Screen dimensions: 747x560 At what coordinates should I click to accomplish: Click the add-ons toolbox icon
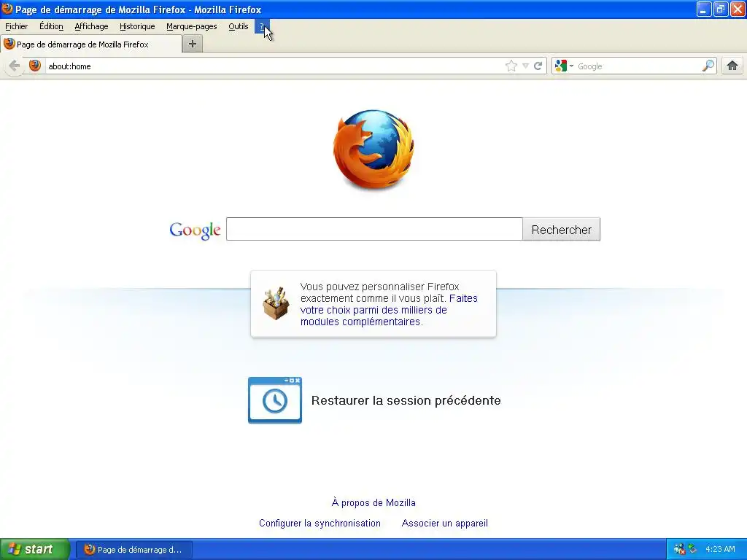[276, 303]
